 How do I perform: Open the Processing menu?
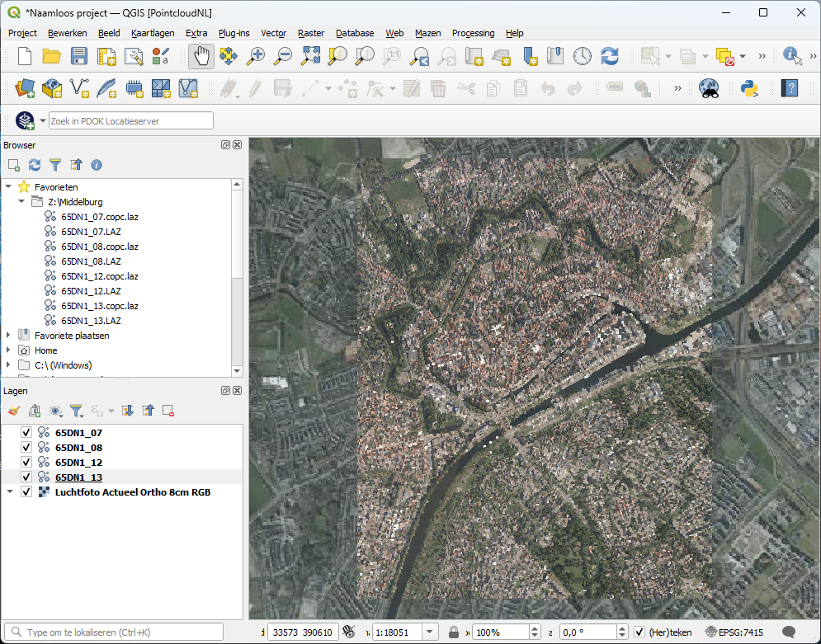(473, 33)
